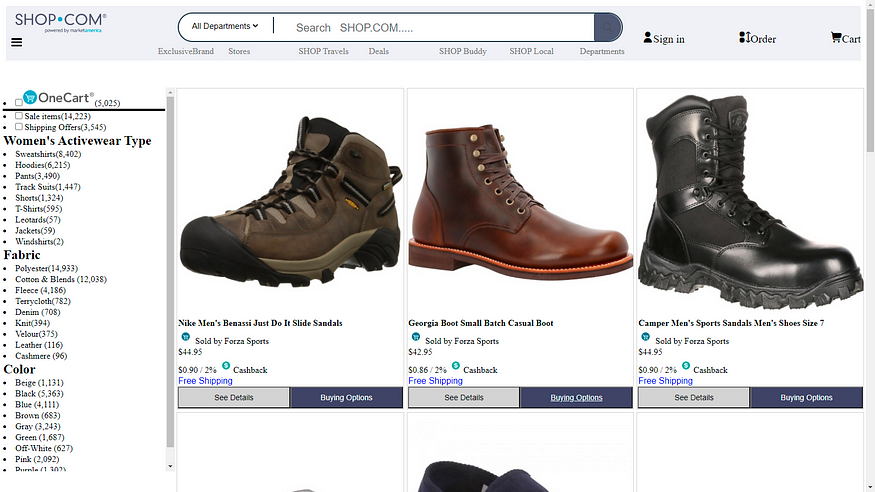
Task: Click Cashback dollar icon on Camper sandals
Action: pyautogui.click(x=685, y=366)
